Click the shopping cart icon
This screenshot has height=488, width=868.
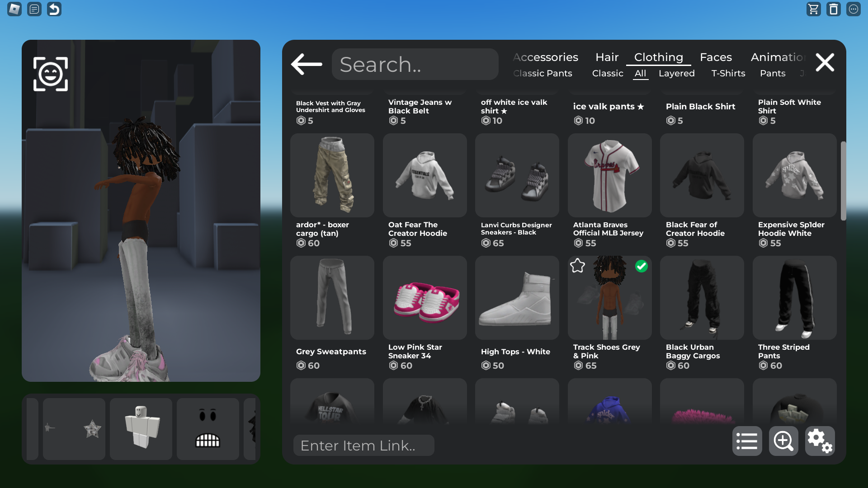tap(813, 9)
